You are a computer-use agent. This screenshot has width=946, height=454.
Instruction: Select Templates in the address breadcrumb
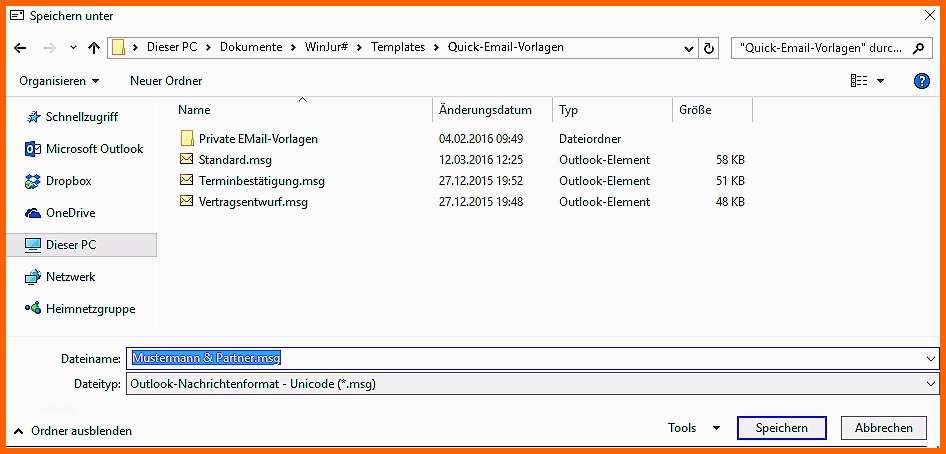click(398, 47)
